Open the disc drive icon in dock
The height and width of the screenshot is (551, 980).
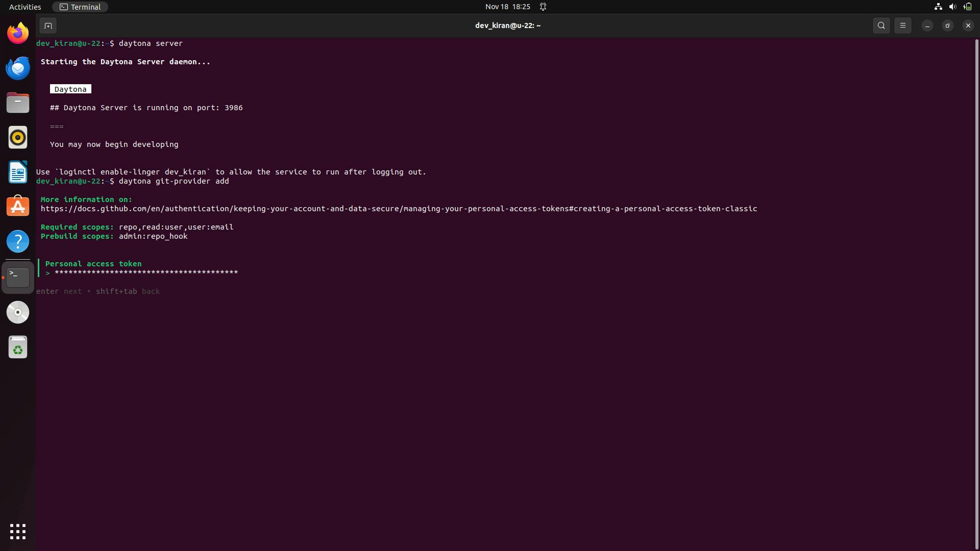pos(18,312)
